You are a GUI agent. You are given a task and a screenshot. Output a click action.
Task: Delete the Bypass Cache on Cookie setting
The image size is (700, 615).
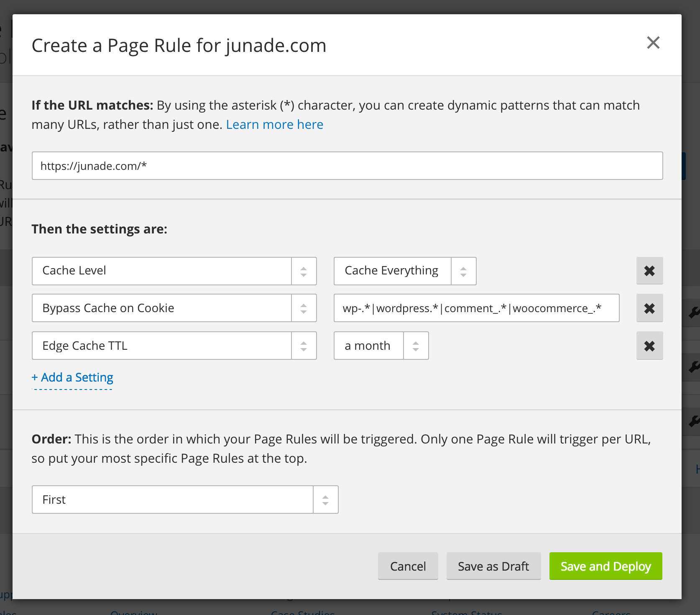649,308
